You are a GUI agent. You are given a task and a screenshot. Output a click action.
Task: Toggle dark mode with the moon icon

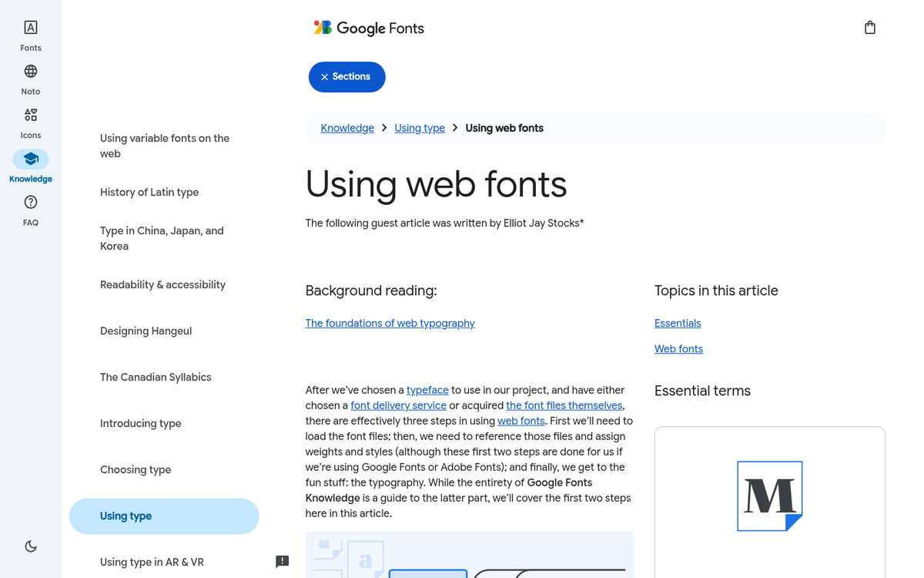pyautogui.click(x=30, y=546)
